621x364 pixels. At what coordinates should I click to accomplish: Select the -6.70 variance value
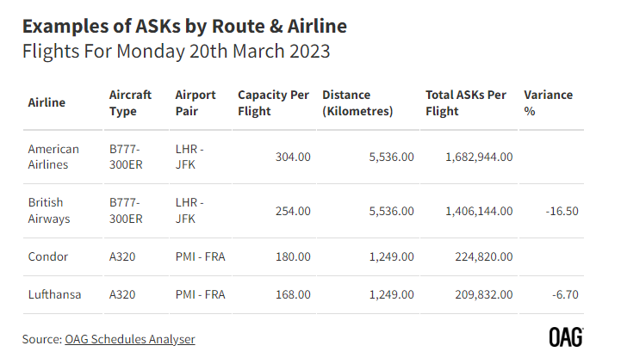tap(565, 295)
